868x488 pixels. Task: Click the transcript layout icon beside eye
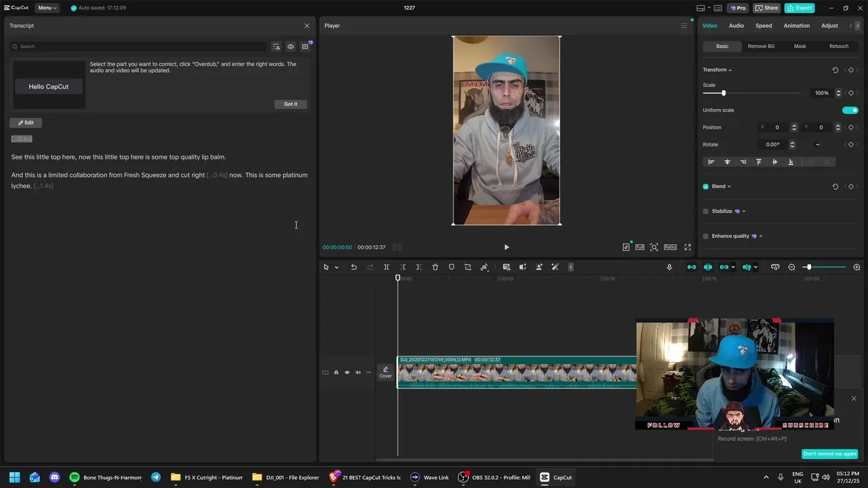(305, 47)
